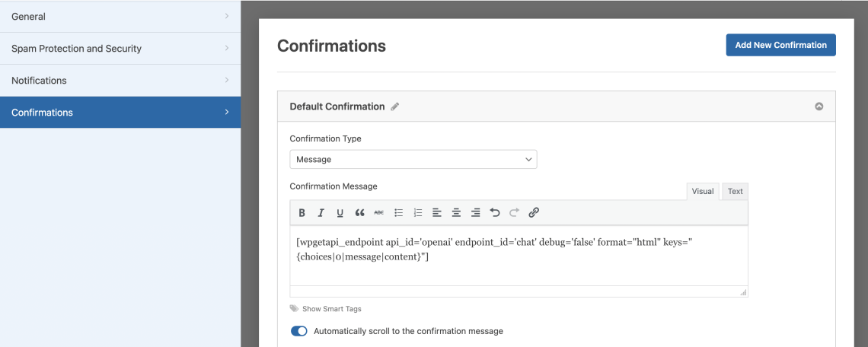Undo the last editor change
This screenshot has width=868, height=347.
pyautogui.click(x=495, y=213)
